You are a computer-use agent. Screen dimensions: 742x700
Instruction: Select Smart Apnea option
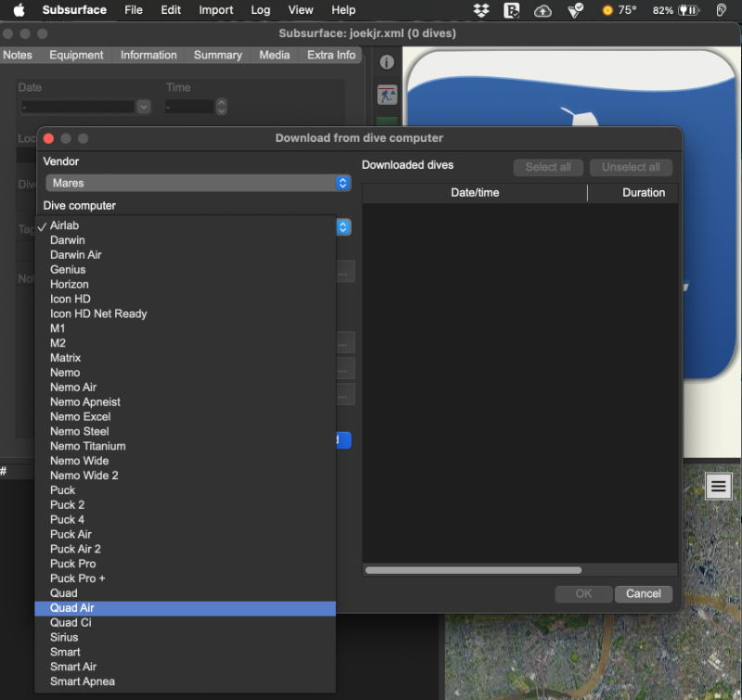click(185, 681)
